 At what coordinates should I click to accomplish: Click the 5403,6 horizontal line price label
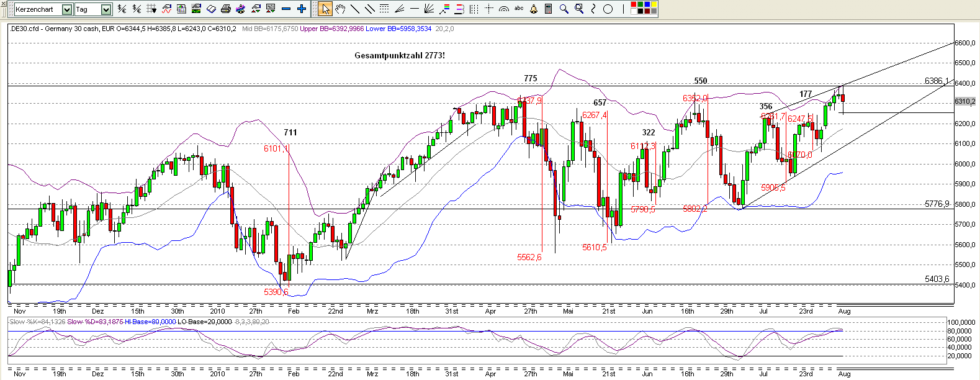pos(937,279)
